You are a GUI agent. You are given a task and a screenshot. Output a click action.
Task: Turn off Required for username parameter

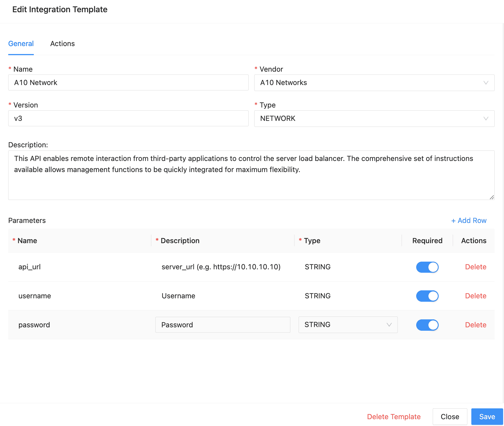(427, 296)
